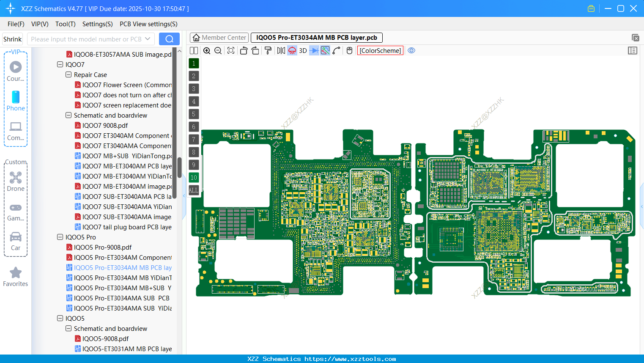The width and height of the screenshot is (644, 363).
Task: Select PCB layer 5 from layer list
Action: pyautogui.click(x=194, y=114)
